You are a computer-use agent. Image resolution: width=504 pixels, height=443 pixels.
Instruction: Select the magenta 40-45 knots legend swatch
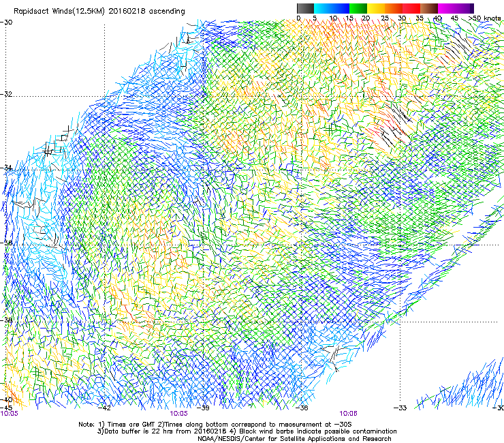[x=447, y=8]
